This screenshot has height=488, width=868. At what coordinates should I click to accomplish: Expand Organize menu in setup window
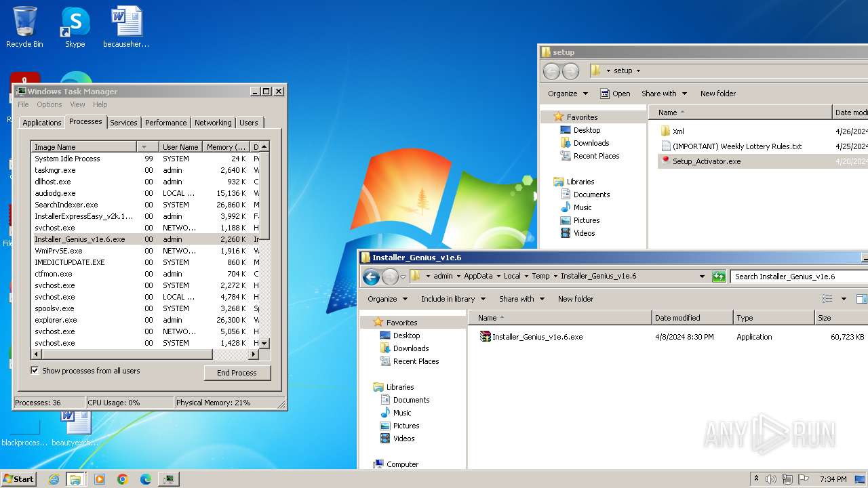click(x=568, y=94)
